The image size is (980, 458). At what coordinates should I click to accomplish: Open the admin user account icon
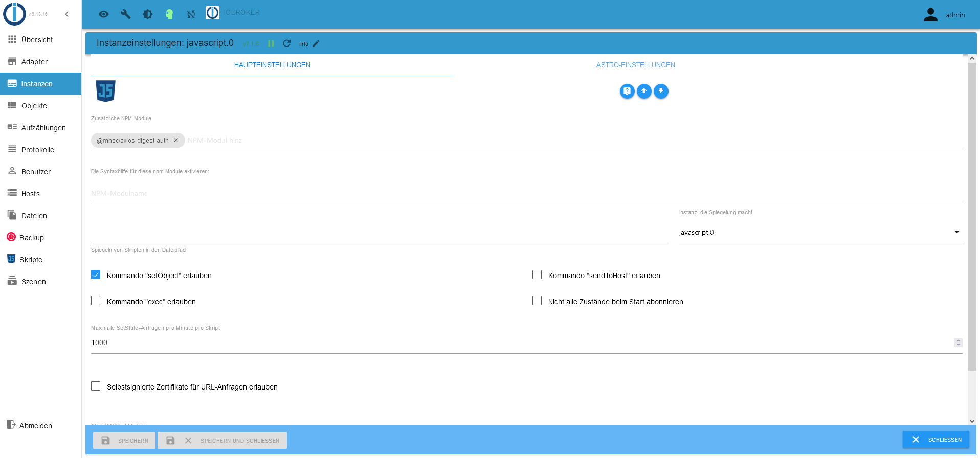(930, 15)
